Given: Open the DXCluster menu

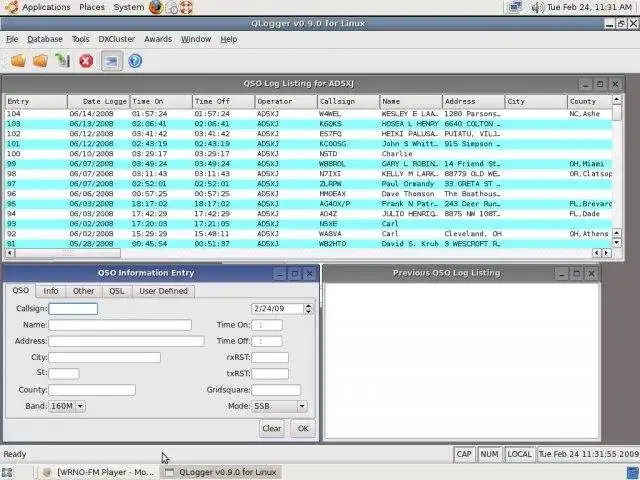Looking at the screenshot, I should tap(117, 39).
